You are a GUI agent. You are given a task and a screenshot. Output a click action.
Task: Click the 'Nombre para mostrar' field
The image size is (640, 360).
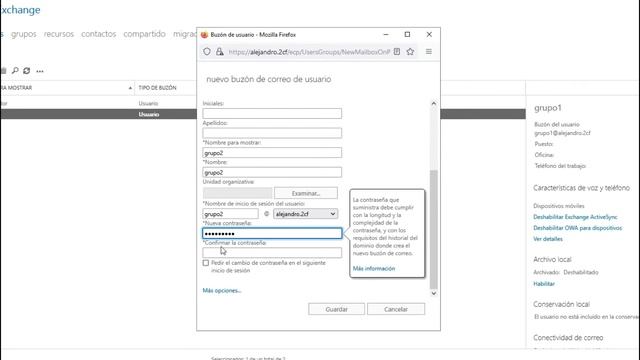coord(272,153)
